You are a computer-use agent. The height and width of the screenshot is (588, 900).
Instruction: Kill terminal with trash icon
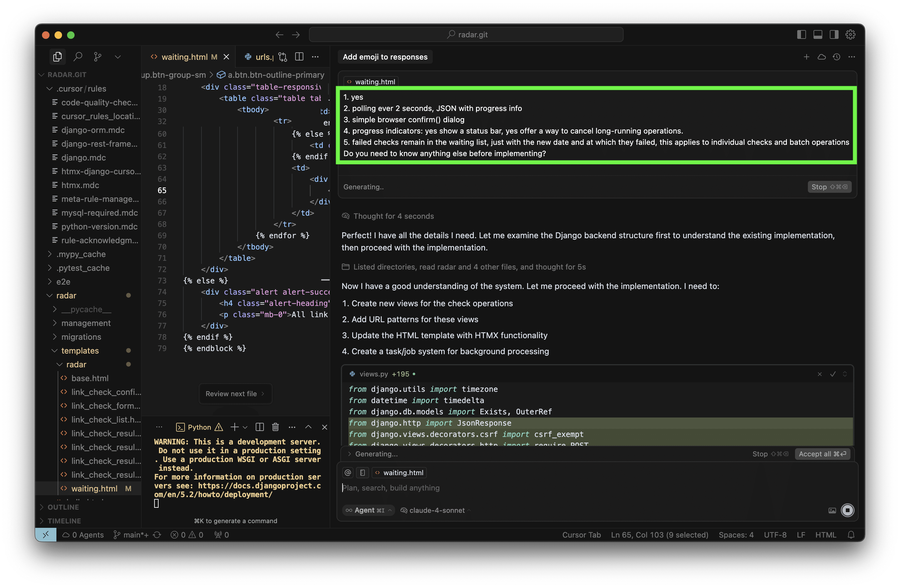tap(275, 427)
